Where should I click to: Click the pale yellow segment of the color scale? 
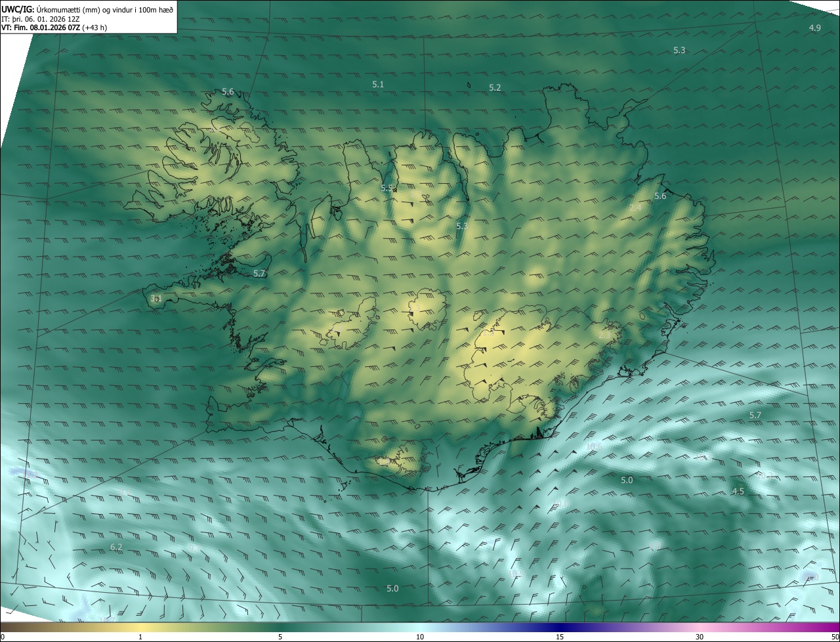(141, 628)
